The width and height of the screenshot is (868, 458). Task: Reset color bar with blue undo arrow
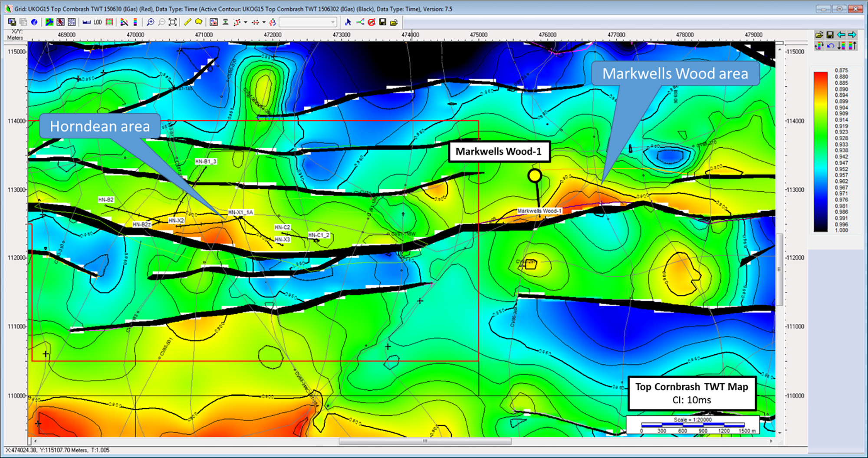[x=830, y=46]
